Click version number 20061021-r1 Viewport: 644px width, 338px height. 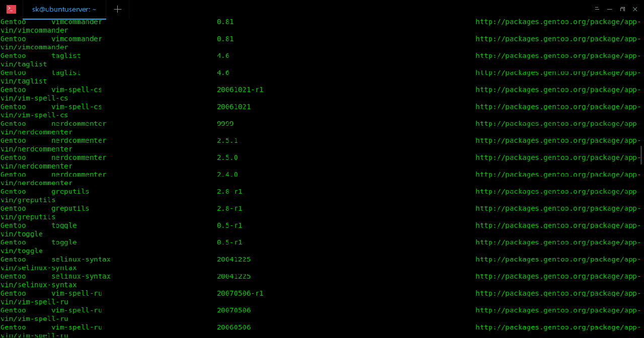pyautogui.click(x=240, y=90)
